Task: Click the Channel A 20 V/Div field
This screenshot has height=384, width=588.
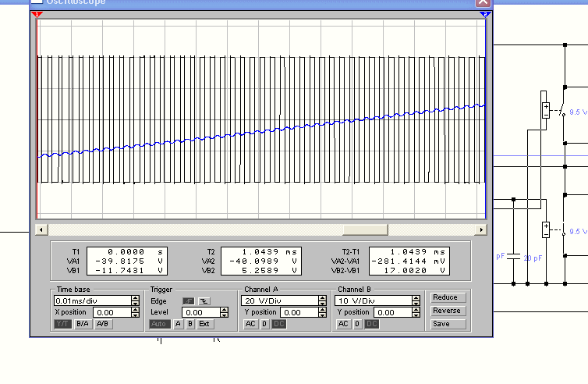Action: [x=280, y=300]
